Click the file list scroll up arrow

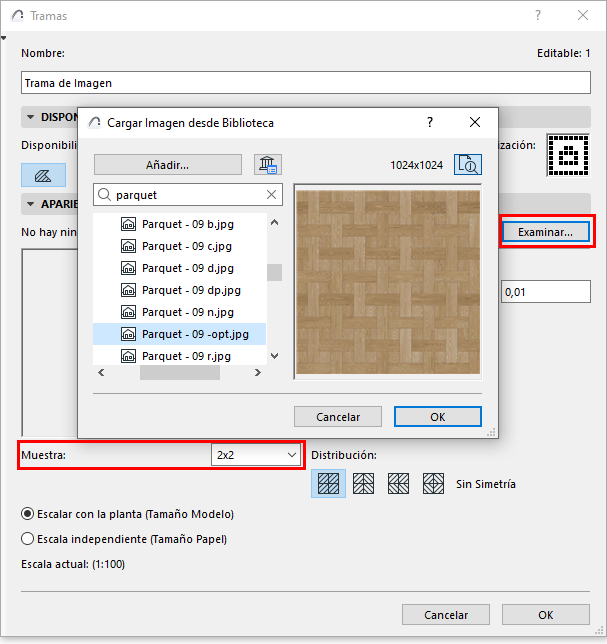tap(275, 222)
